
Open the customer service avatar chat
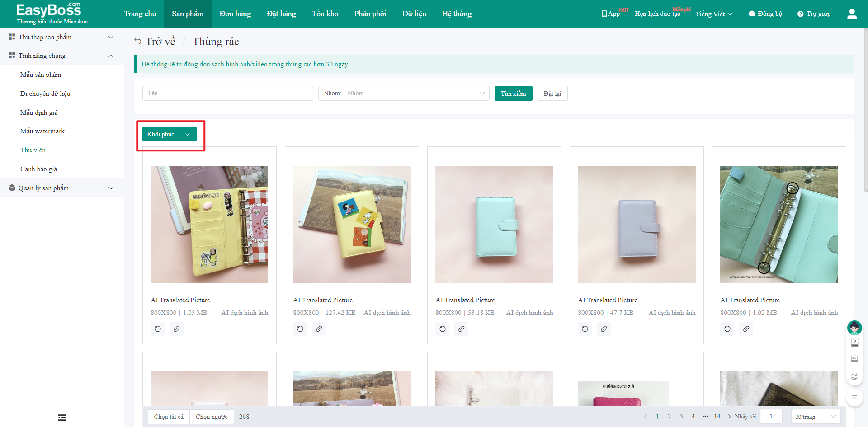point(854,328)
